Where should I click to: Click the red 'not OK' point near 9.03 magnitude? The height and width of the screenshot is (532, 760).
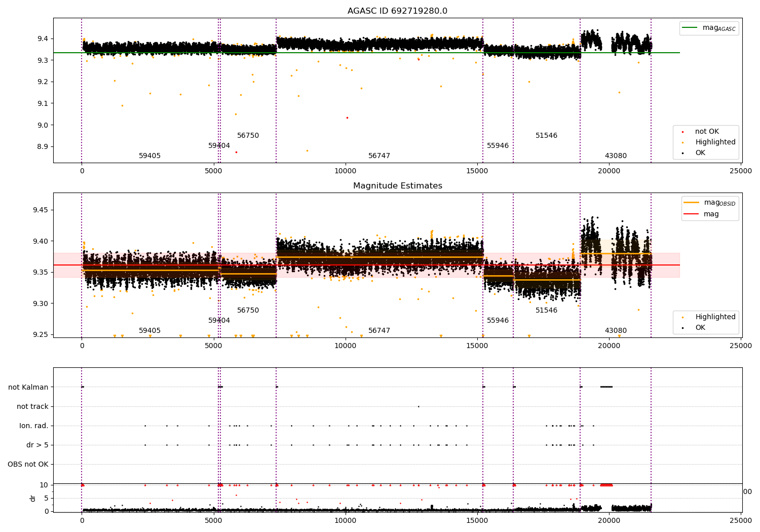(x=347, y=118)
